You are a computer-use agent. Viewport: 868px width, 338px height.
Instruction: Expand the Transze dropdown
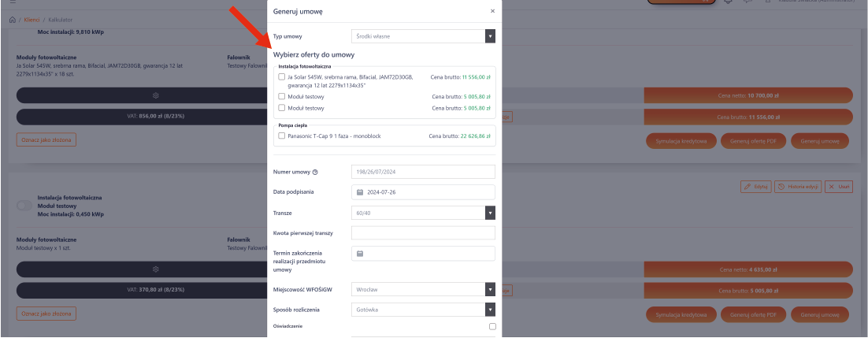pos(422,213)
